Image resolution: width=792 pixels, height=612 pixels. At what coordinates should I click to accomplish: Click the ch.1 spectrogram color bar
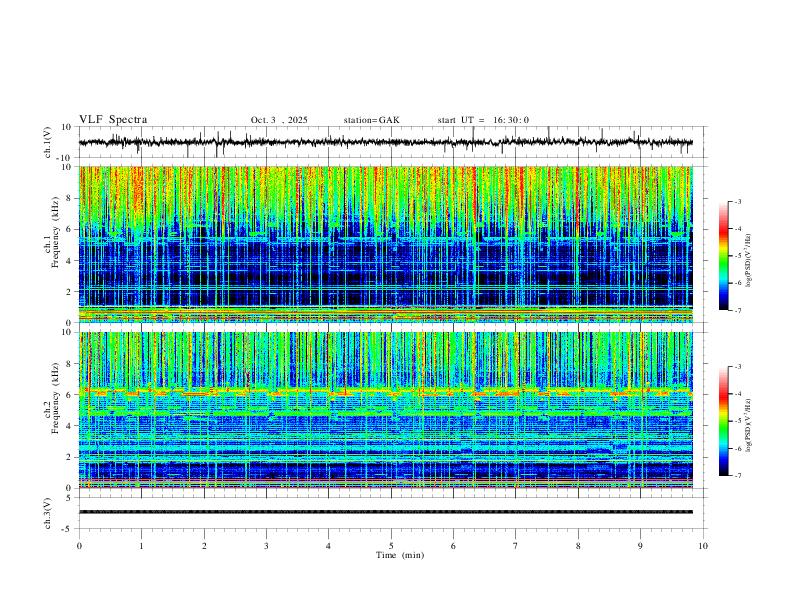pos(723,256)
